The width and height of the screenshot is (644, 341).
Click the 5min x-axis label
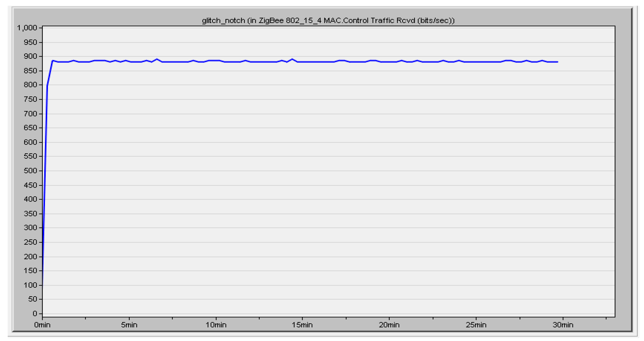pyautogui.click(x=129, y=325)
